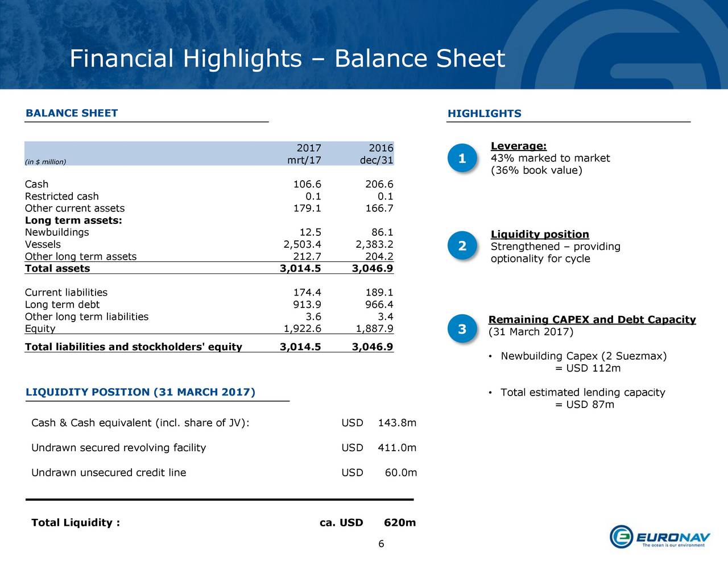Select the Liquidity position heading

pos(539,234)
